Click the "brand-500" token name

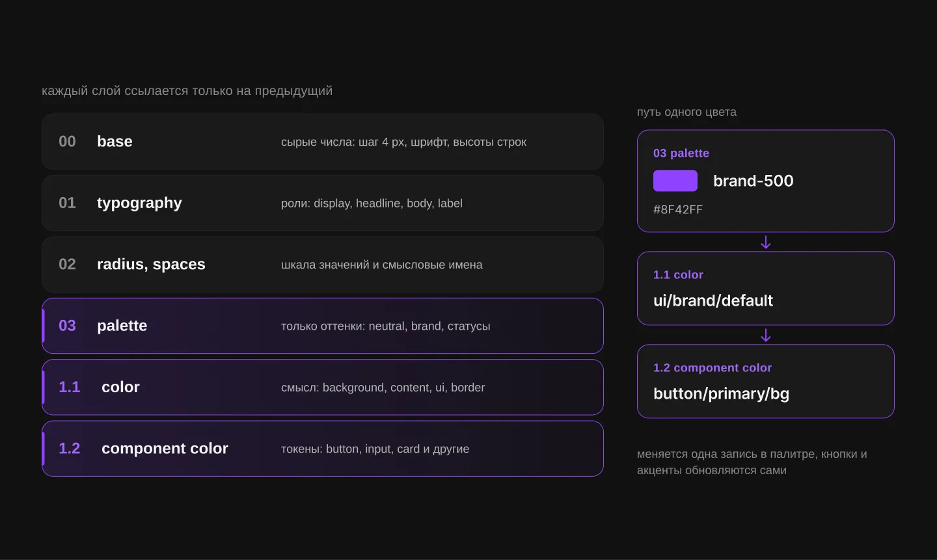click(754, 181)
